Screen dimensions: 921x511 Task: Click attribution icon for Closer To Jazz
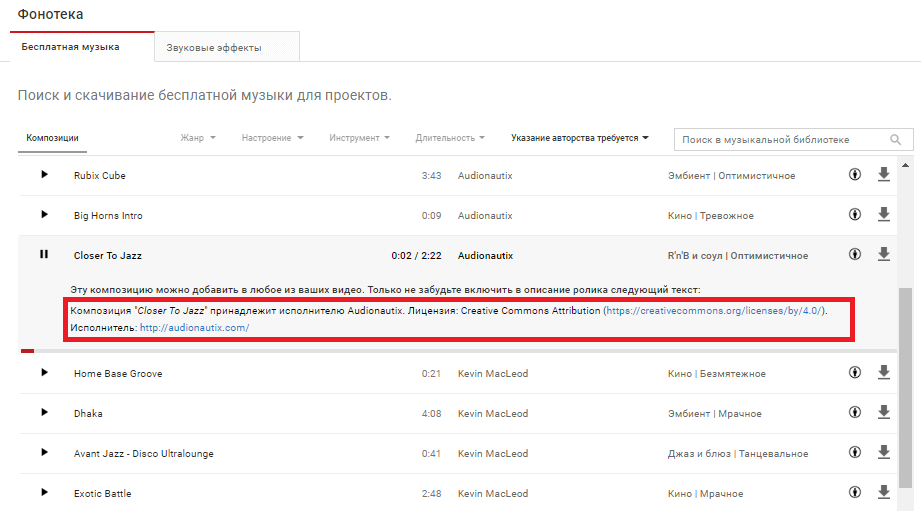854,255
